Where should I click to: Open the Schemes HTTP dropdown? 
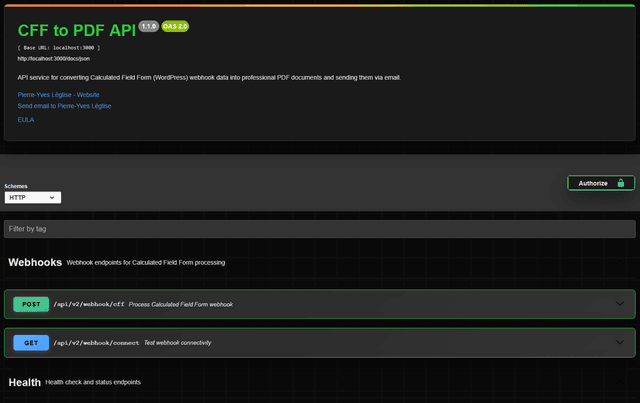pos(33,198)
